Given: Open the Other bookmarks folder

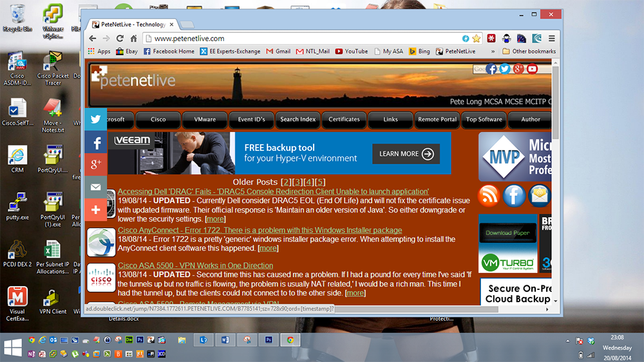Looking at the screenshot, I should [529, 52].
